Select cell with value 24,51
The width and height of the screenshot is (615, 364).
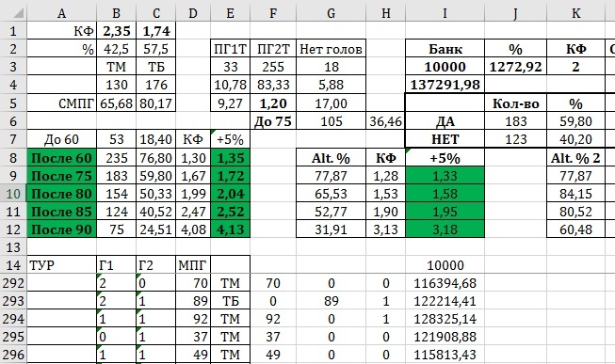156,229
